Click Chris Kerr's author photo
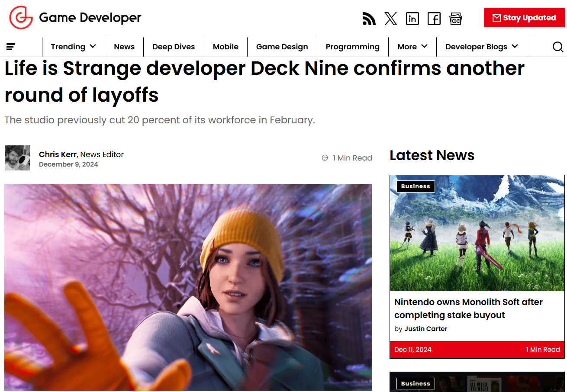This screenshot has width=567, height=392. pyautogui.click(x=17, y=158)
